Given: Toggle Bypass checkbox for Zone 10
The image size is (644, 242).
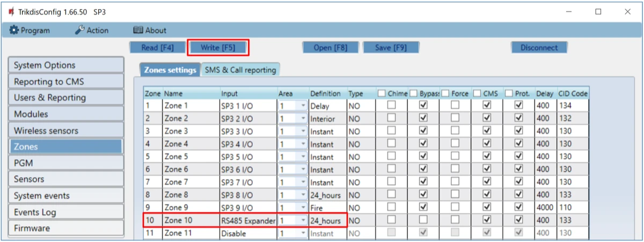Looking at the screenshot, I should 423,220.
